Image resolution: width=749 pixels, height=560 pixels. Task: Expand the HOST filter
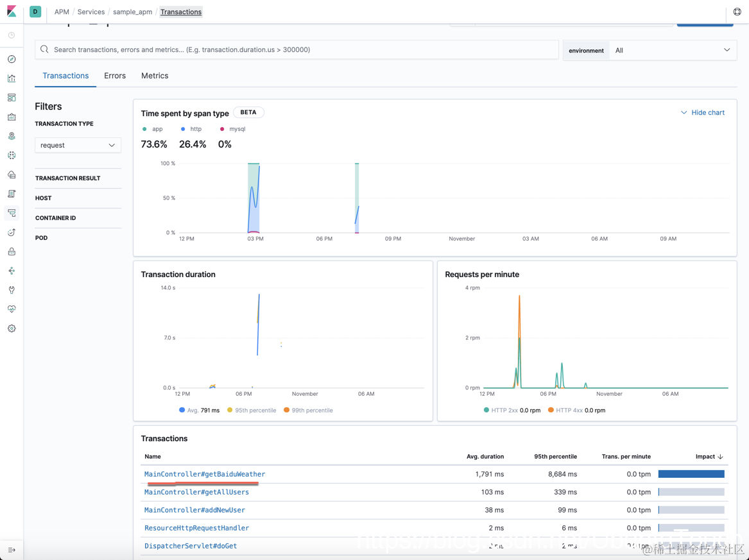44,198
